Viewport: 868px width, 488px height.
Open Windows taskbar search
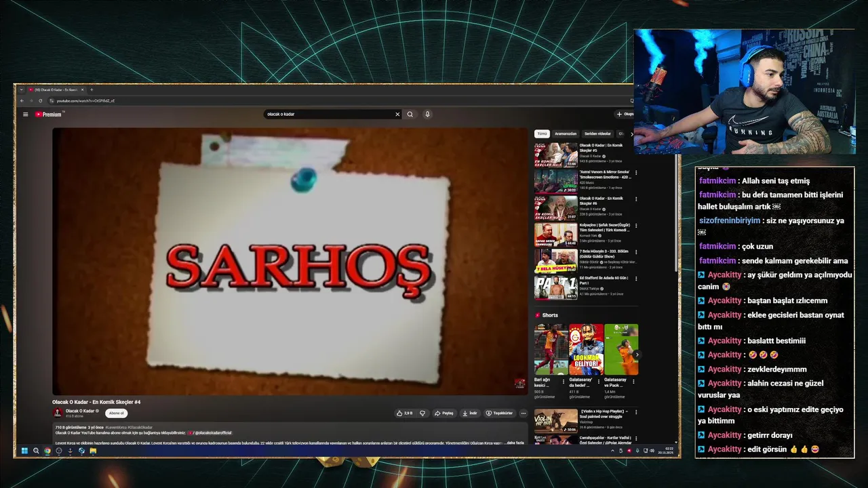pos(36,451)
